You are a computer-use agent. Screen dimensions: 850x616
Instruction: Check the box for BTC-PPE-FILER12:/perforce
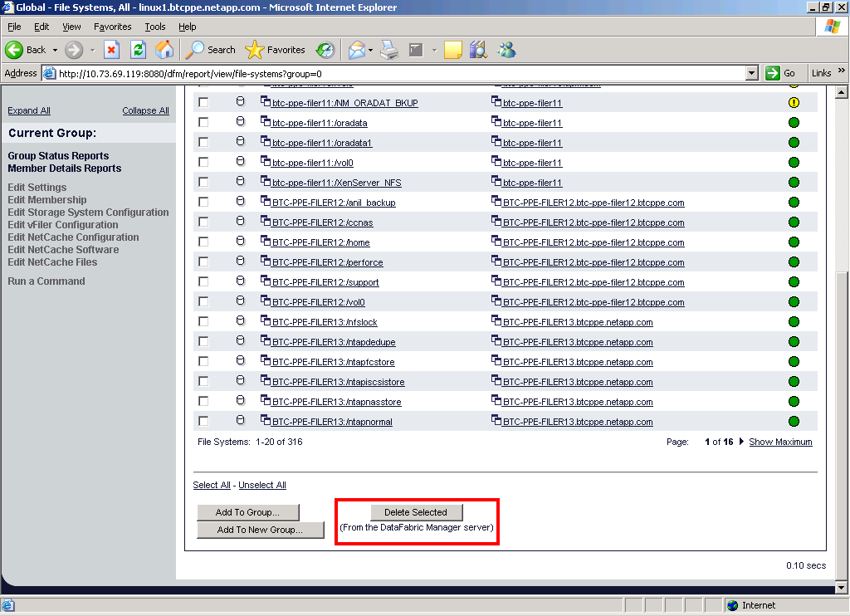coord(203,262)
